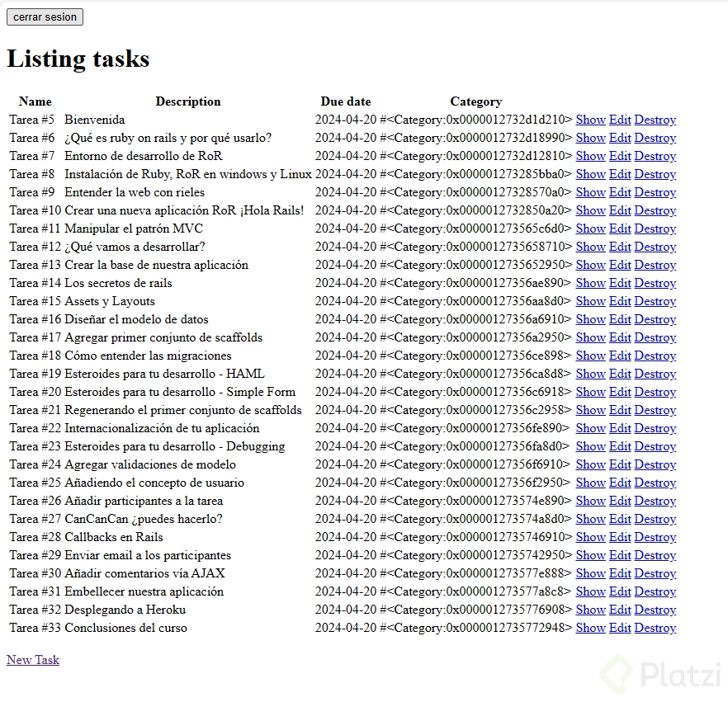Viewport: 728px width, 702px height.
Task: Edit Tarea #19 Esteroides HAML task
Action: pyautogui.click(x=620, y=374)
